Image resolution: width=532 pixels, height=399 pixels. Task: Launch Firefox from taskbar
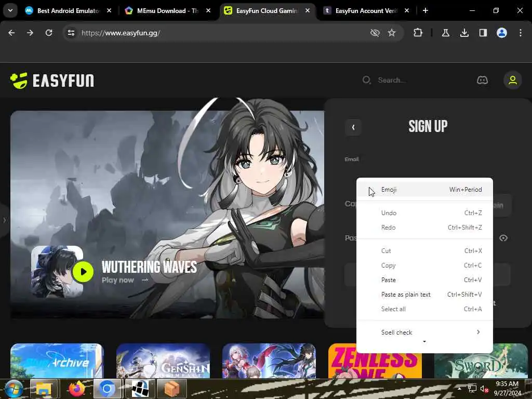[76, 389]
